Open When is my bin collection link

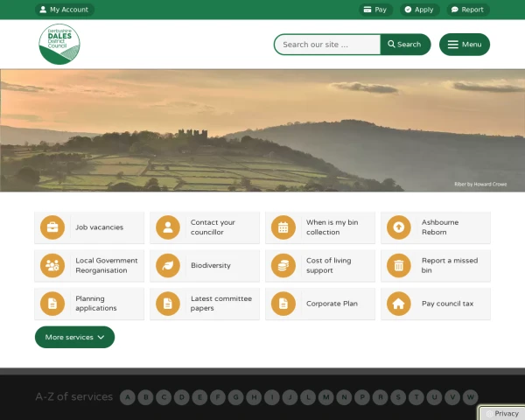320,227
